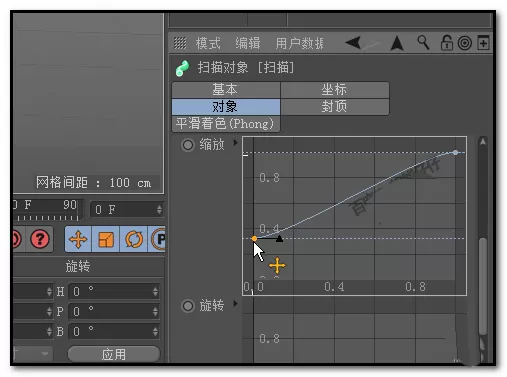The width and height of the screenshot is (507, 377).
Task: Click the green sweep object icon
Action: (x=182, y=68)
